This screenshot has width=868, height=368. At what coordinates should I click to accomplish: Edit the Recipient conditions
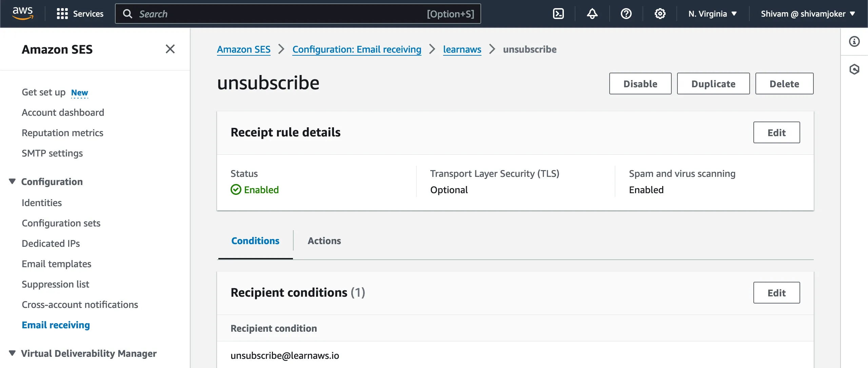(x=776, y=293)
